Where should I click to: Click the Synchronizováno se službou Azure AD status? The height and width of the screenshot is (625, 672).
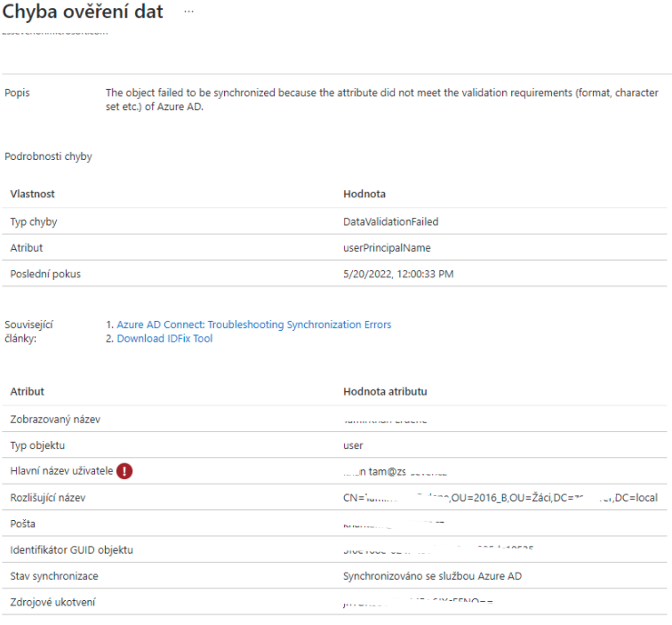click(x=432, y=576)
